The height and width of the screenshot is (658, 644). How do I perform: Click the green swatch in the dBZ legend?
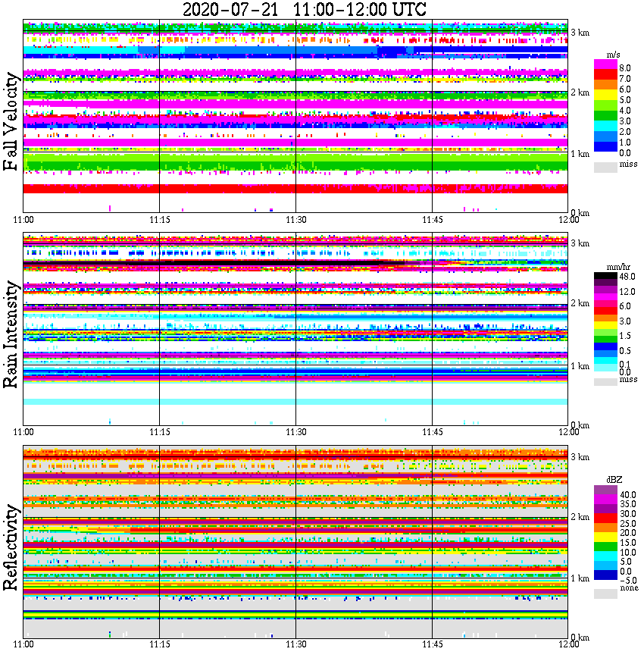[x=606, y=547]
